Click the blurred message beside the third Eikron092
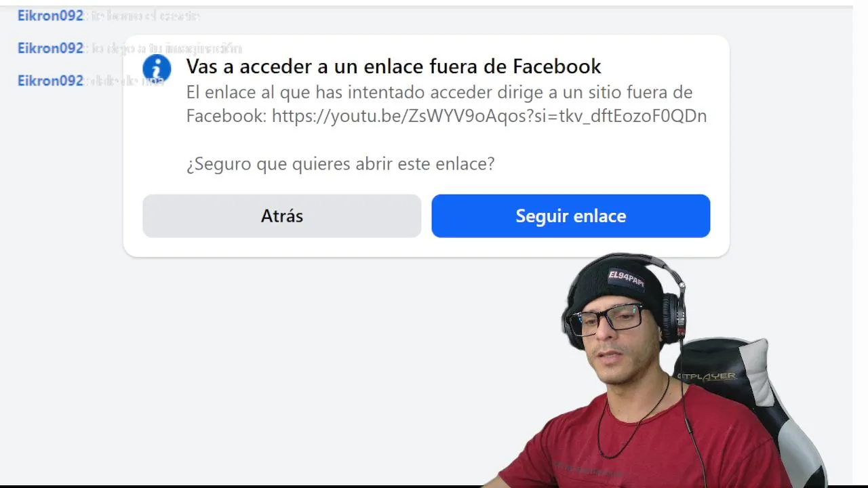The image size is (868, 488). (126, 81)
